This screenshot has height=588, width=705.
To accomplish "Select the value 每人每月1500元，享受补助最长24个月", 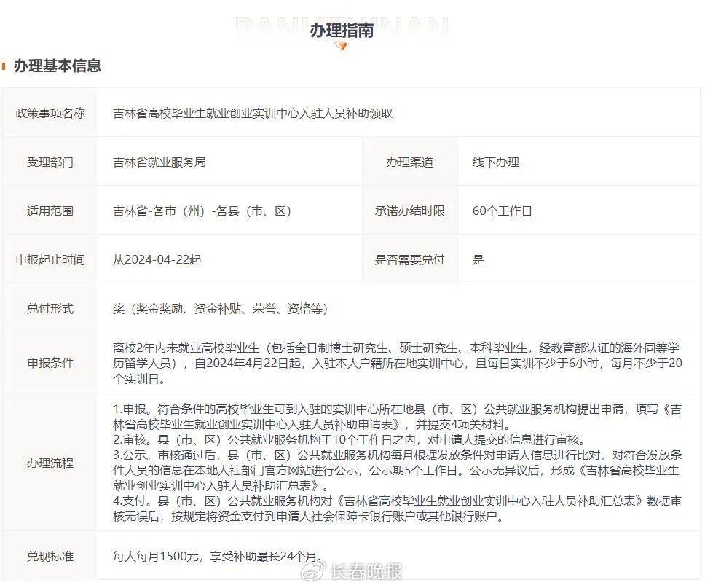I will click(218, 557).
